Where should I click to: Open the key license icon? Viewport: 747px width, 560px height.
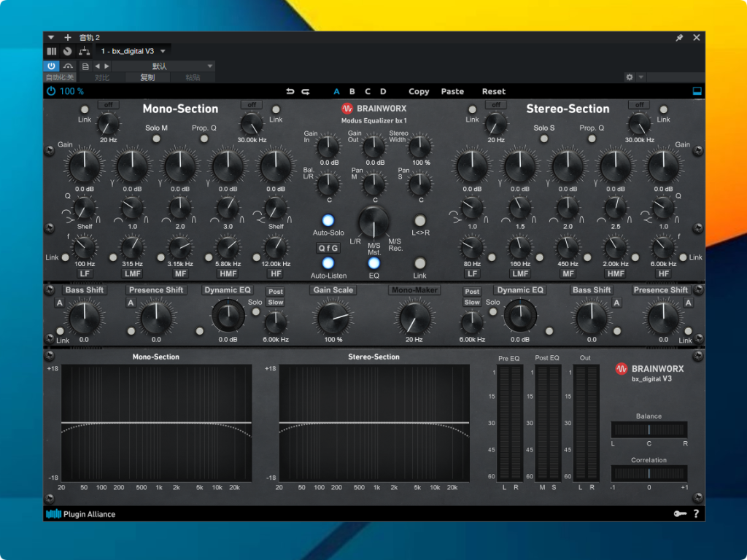pyautogui.click(x=680, y=514)
